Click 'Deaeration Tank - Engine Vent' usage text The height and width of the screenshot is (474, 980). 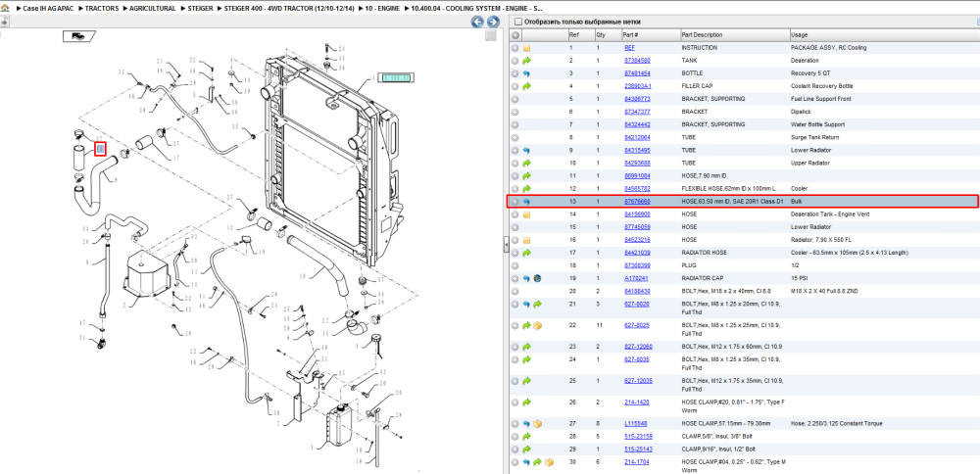click(830, 214)
